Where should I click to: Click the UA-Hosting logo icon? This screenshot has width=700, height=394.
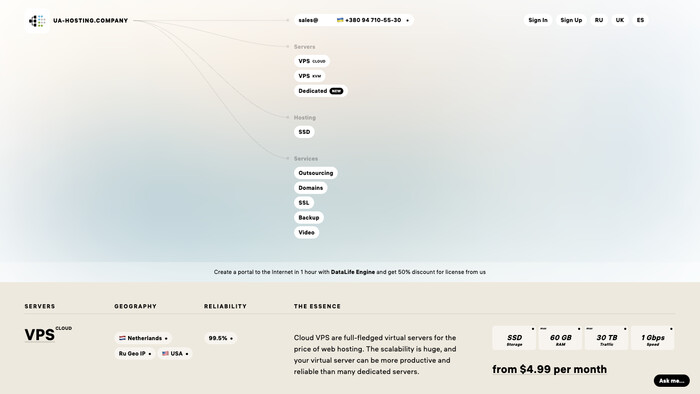tap(37, 21)
